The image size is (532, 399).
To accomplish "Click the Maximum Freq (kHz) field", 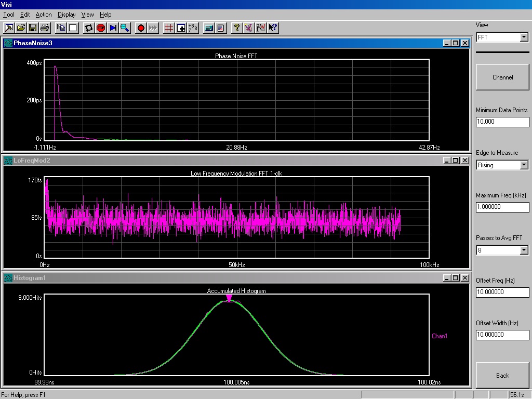I will point(502,207).
